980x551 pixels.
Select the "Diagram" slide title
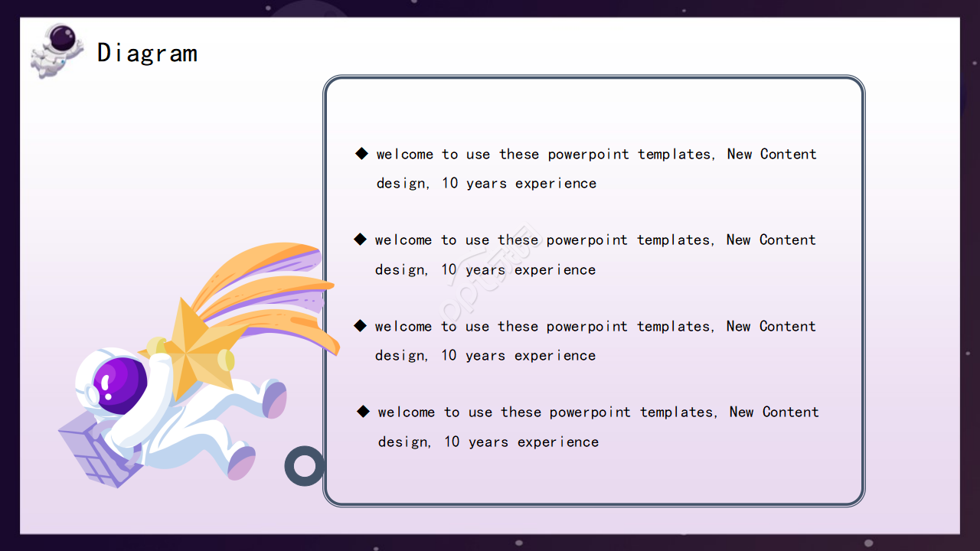click(147, 53)
